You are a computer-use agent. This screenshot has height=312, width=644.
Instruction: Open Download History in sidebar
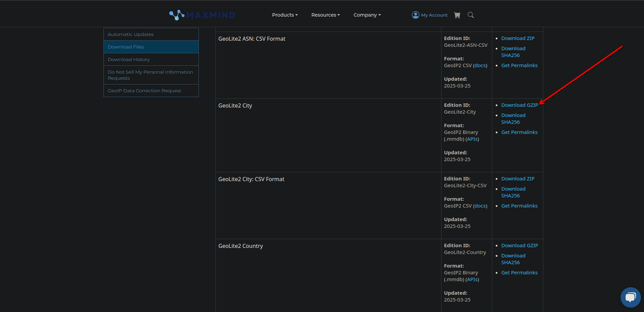(151, 59)
